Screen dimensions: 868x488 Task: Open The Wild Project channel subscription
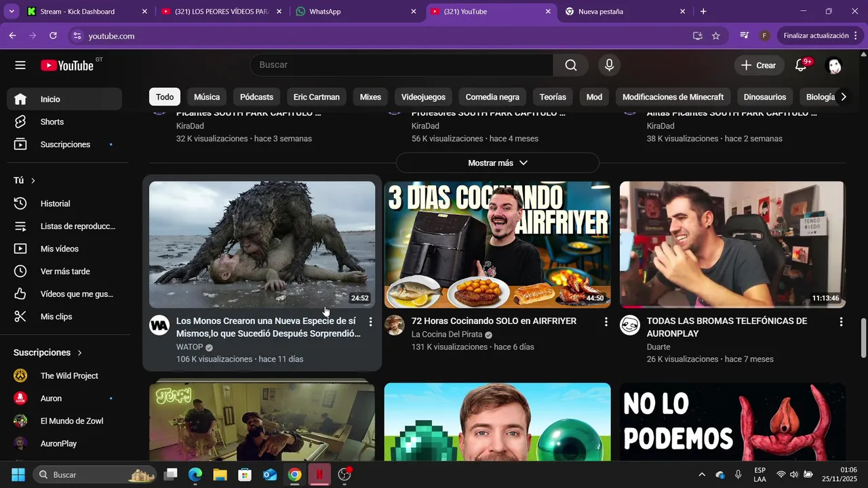pos(64,375)
